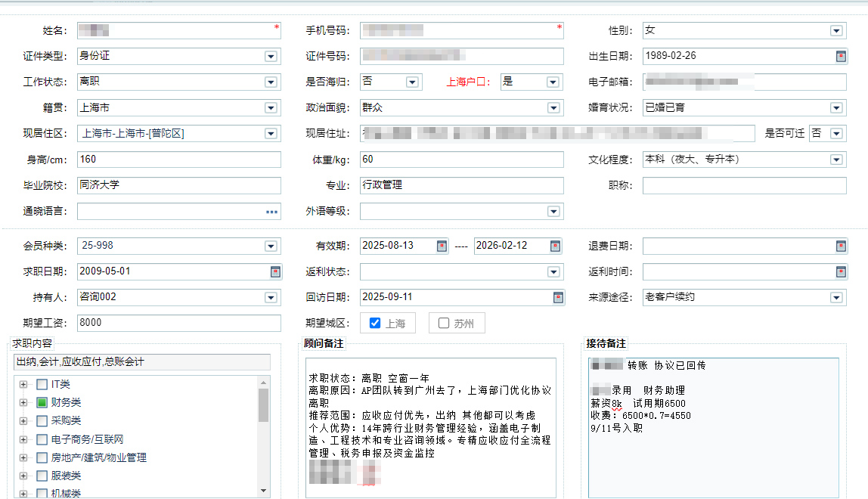Open the 证件类型 dropdown

point(271,57)
